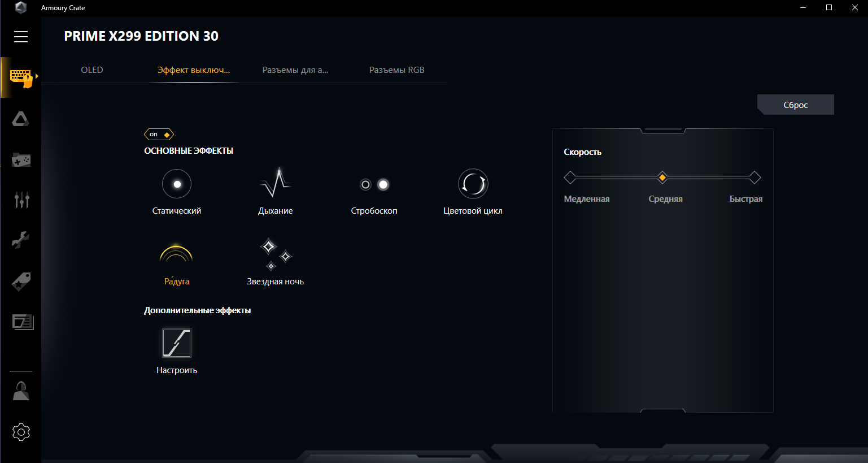Screen dimensions: 868x463
Task: Click the ОСНОВНЫЕ ЭФФЕКТЫ heading
Action: pyautogui.click(x=189, y=151)
